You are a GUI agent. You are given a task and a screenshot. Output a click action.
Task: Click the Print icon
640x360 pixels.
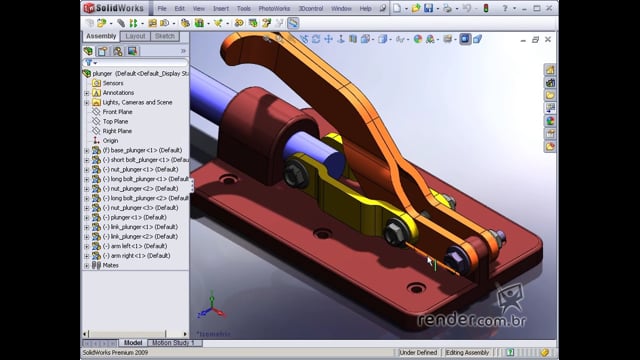(x=447, y=8)
